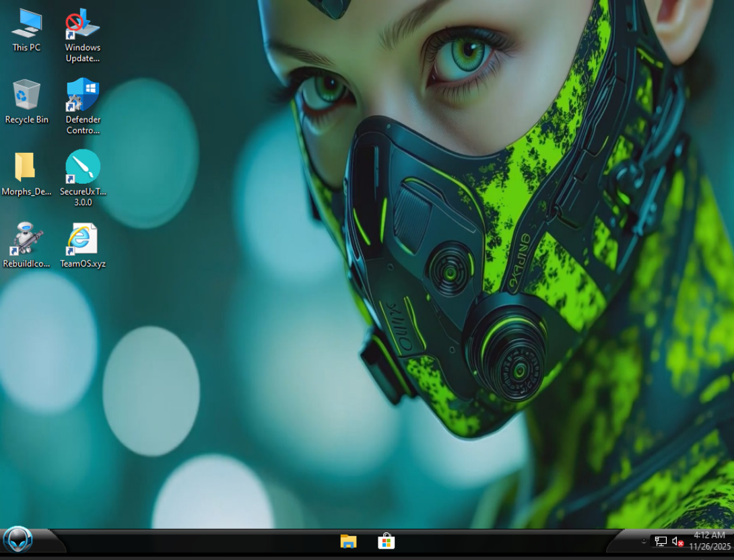Launch File Explorer from the taskbar
Image resolution: width=734 pixels, height=560 pixels.
tap(348, 541)
